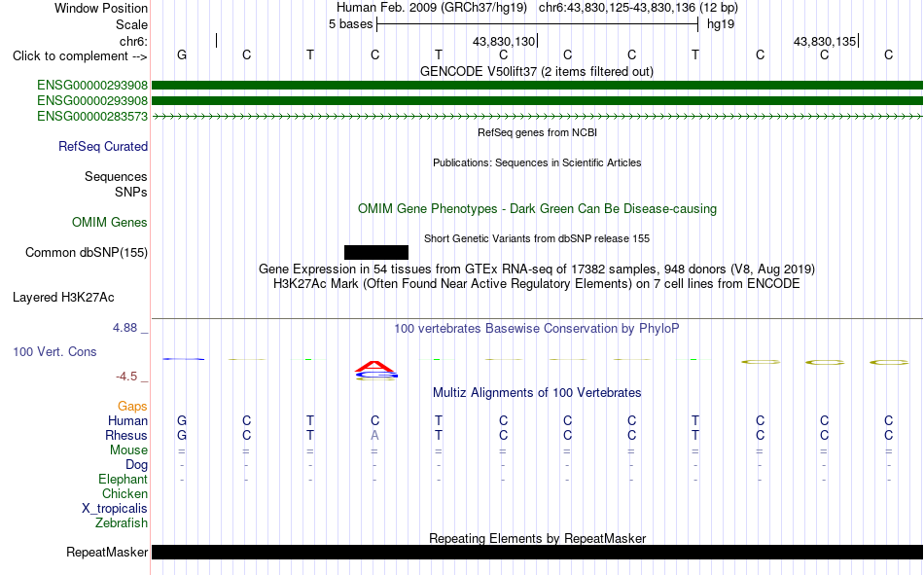
Task: Click the GTEx Gene Expression track title
Action: tap(537, 269)
